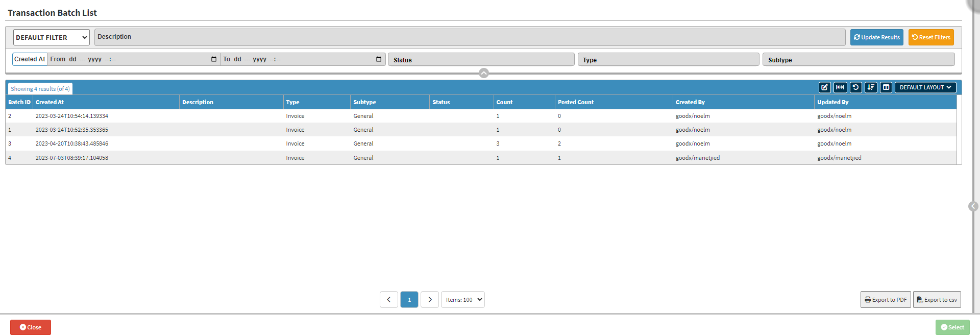Viewport: 980px width, 335px height.
Task: Collapse the filter panel with the chevron
Action: point(484,73)
